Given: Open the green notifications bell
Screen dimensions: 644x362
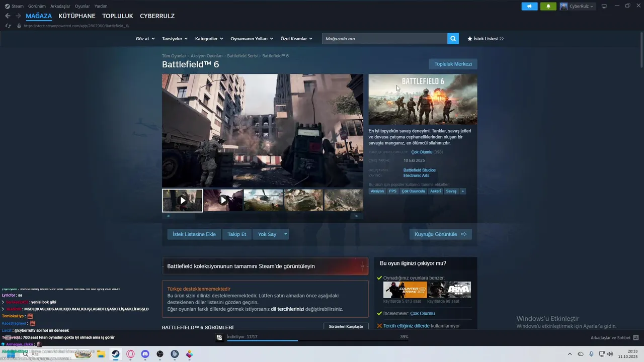Looking at the screenshot, I should pos(548,6).
